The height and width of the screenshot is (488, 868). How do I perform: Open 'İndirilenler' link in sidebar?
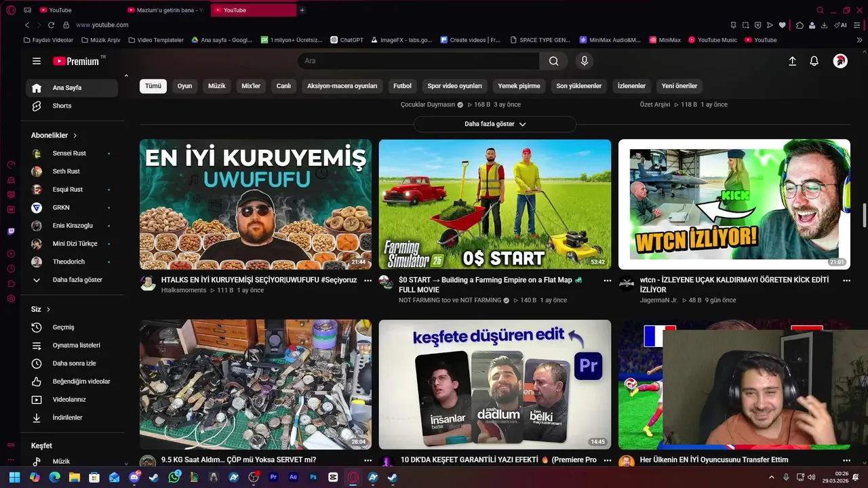[72, 418]
